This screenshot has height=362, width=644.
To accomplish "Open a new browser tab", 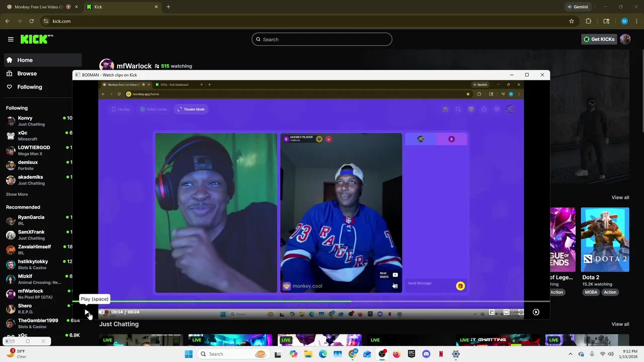I will click(x=168, y=7).
